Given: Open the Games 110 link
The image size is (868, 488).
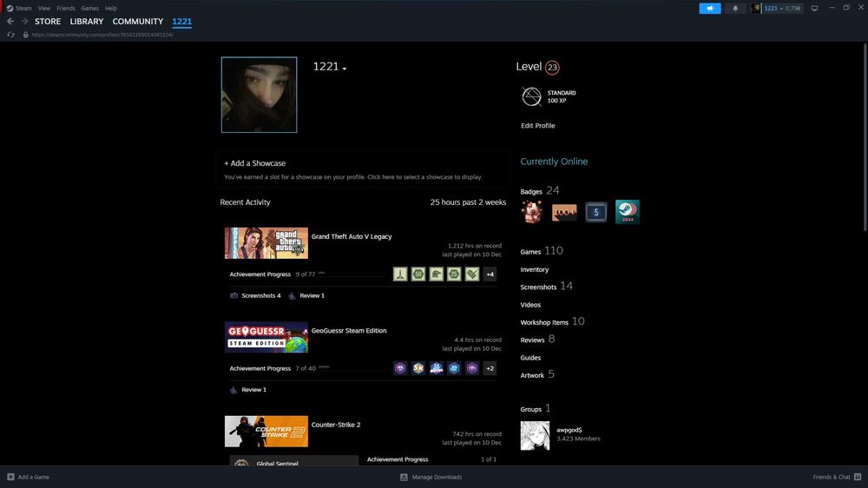Looking at the screenshot, I should [x=542, y=251].
